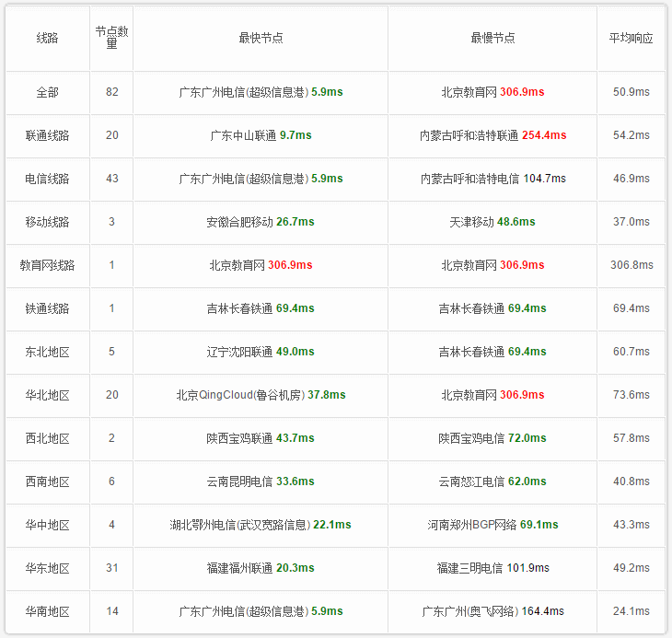The height and width of the screenshot is (638, 672).
Task: Click the 线路 column header
Action: click(47, 39)
